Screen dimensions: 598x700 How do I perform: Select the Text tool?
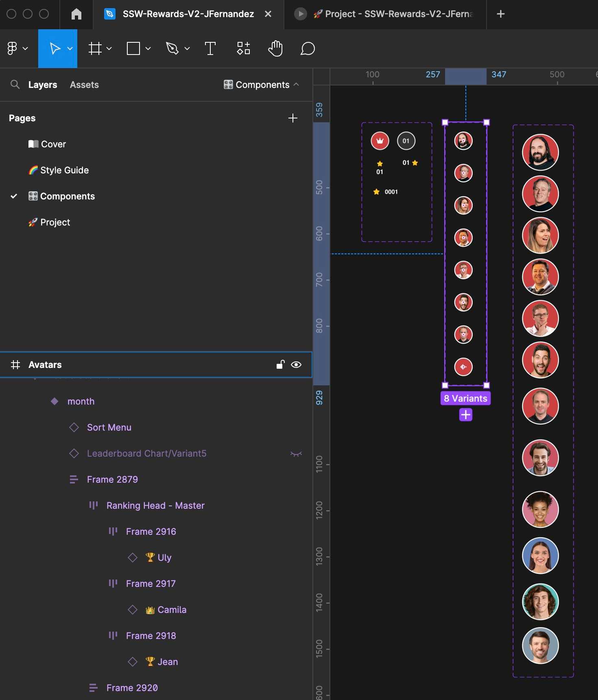[x=210, y=48]
